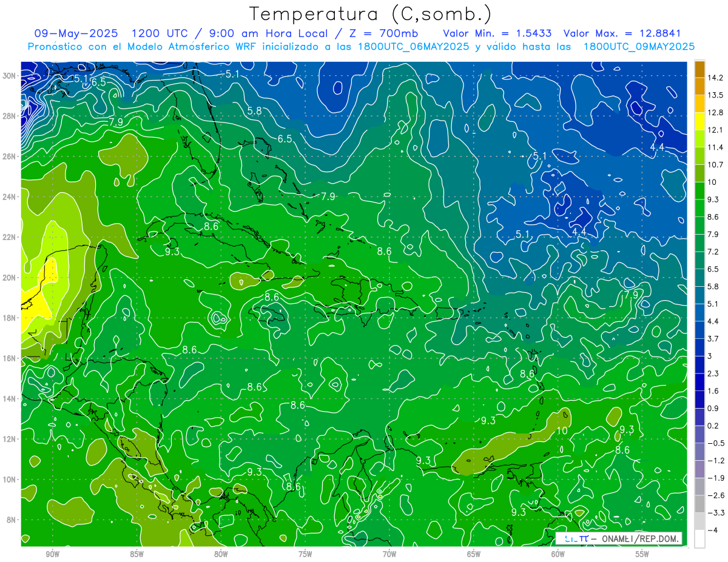This screenshot has height=562, width=728.
Task: Select the top brown-orange swatch of the legend
Action: coord(699,69)
